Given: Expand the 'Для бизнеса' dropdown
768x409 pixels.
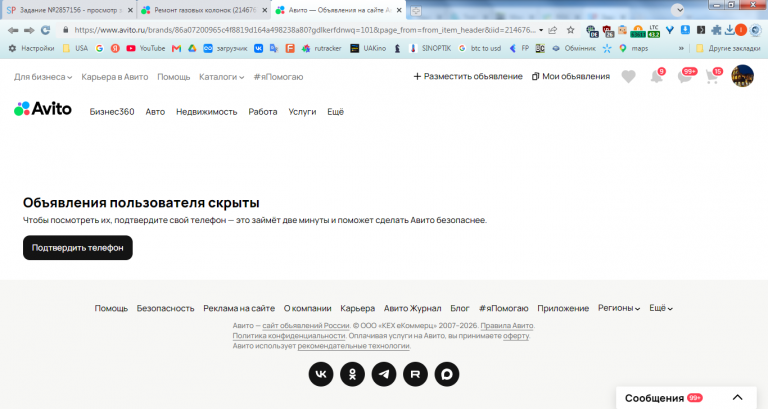Looking at the screenshot, I should 43,77.
